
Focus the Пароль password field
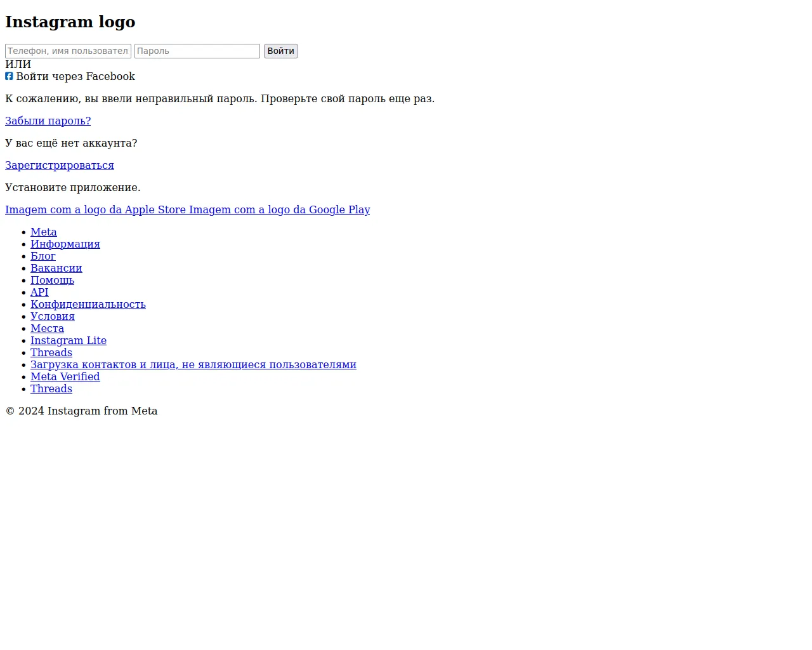[x=197, y=51]
